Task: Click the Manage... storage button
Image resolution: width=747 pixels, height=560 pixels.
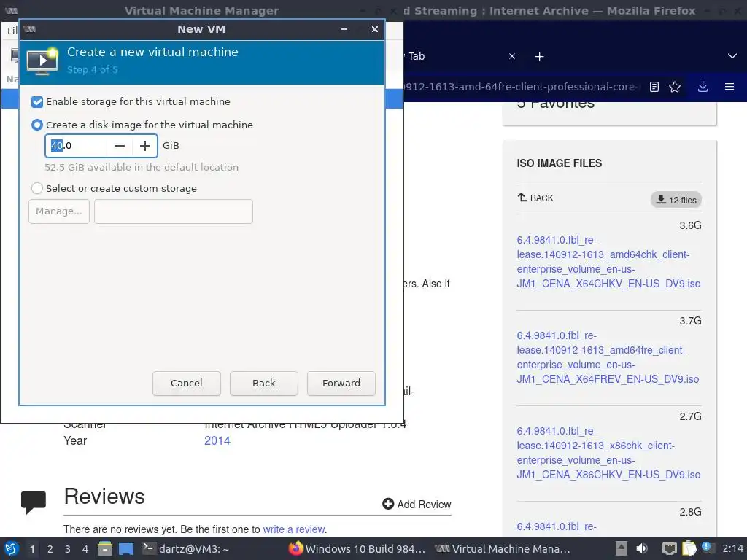Action: point(59,211)
